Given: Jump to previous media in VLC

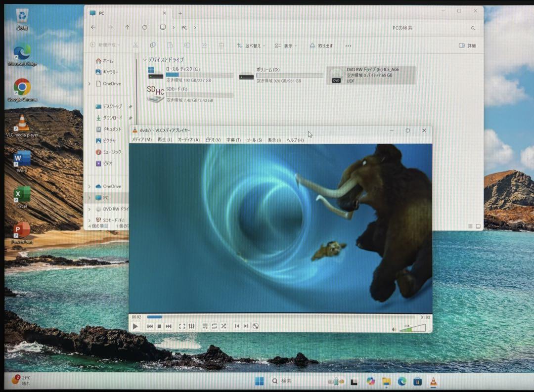Looking at the screenshot, I should [x=150, y=326].
